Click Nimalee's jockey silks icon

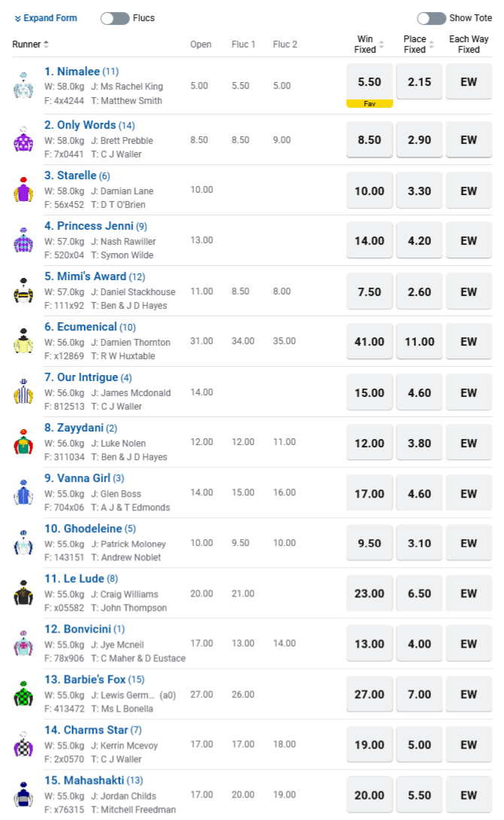pyautogui.click(x=23, y=86)
